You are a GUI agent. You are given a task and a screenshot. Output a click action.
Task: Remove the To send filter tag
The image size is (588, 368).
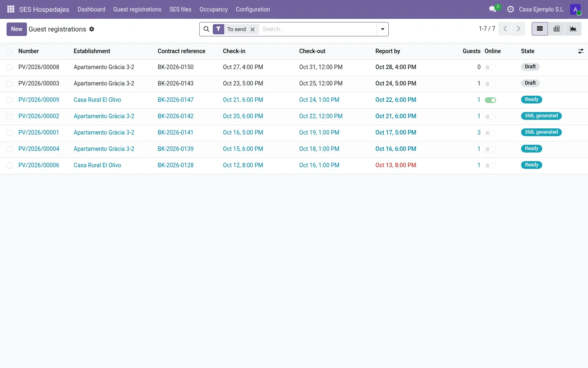[253, 29]
